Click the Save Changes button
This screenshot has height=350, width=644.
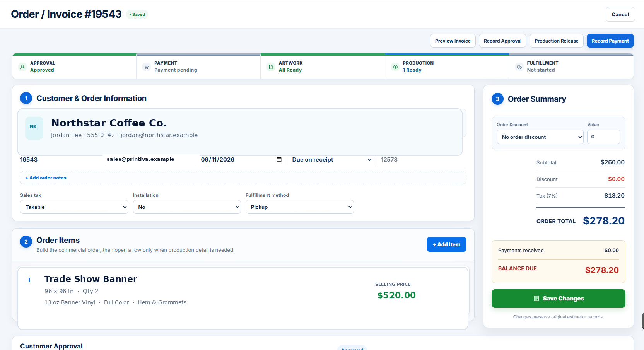(x=558, y=299)
